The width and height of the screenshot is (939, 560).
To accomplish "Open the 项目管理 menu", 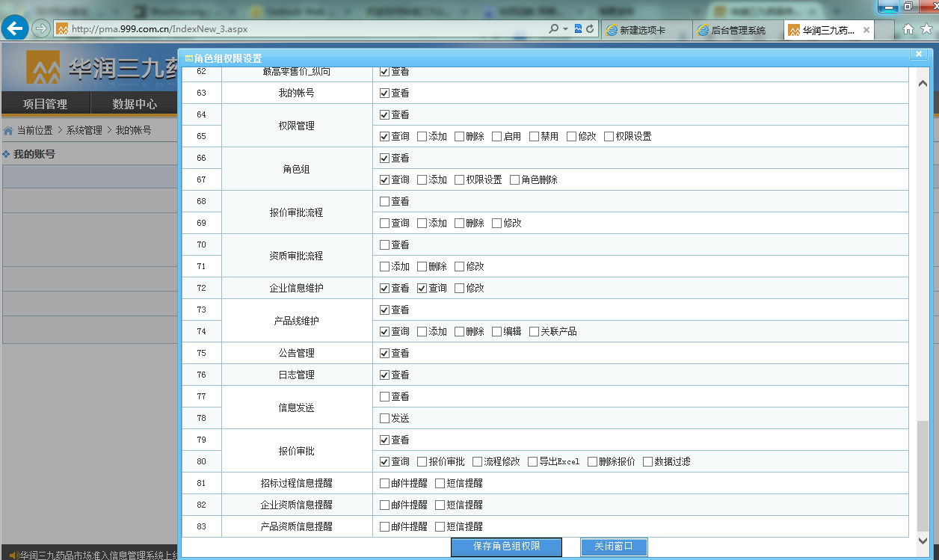I will pyautogui.click(x=45, y=104).
